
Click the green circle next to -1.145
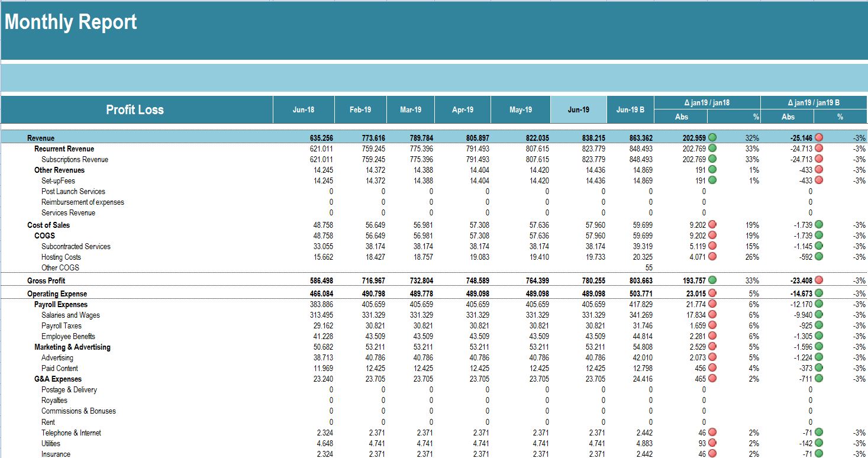coord(819,246)
